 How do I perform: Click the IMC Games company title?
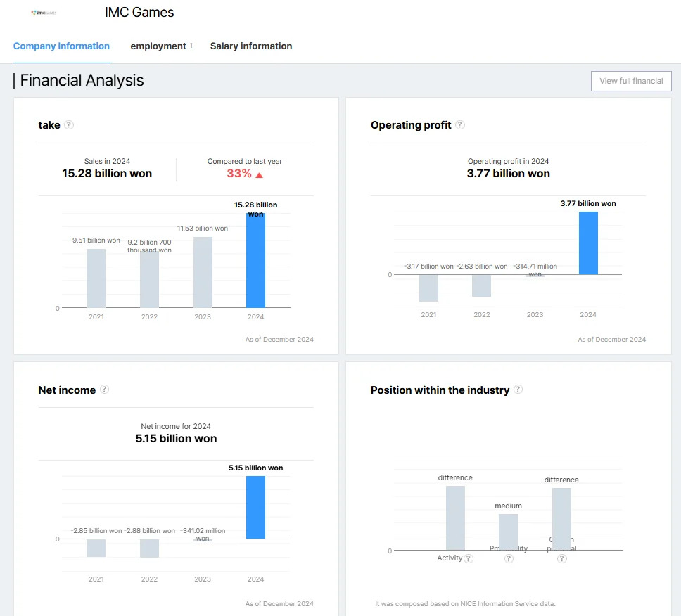pyautogui.click(x=139, y=13)
